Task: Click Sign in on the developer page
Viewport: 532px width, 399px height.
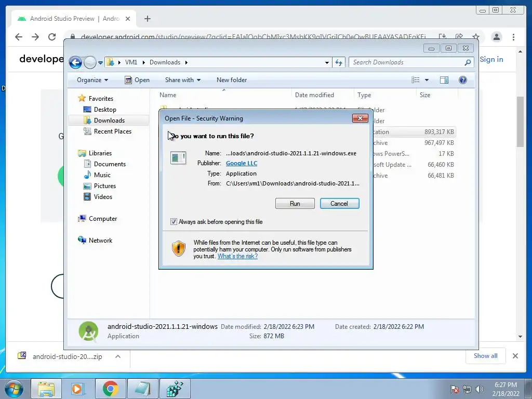Action: pyautogui.click(x=491, y=59)
